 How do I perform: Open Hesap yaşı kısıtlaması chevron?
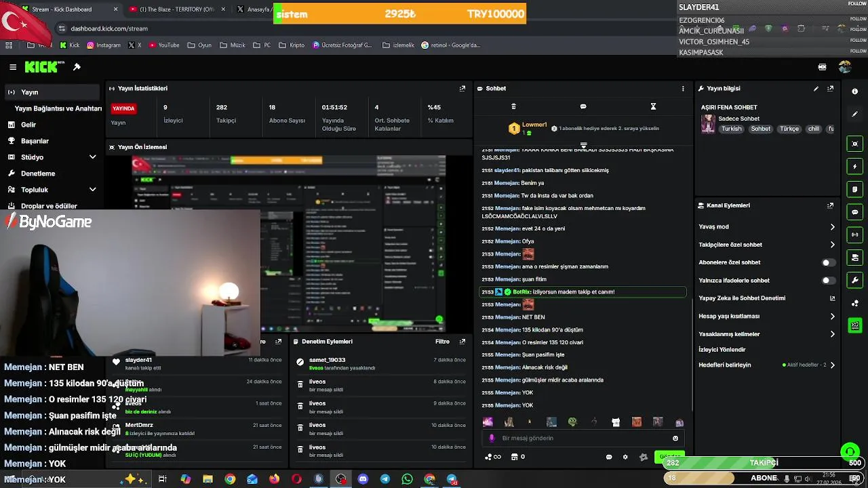pyautogui.click(x=833, y=317)
